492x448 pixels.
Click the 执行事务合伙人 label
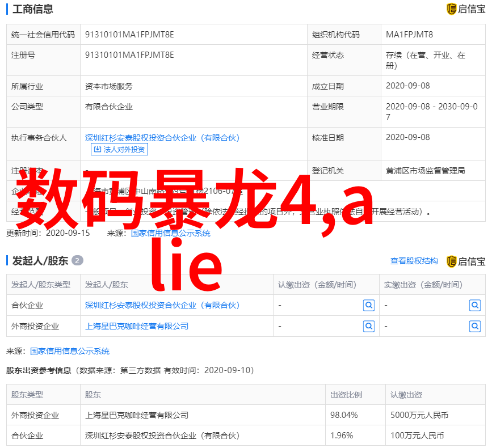point(39,138)
